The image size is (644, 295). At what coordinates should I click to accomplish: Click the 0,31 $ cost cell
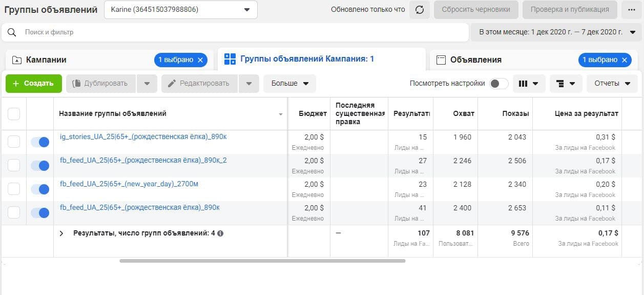(x=605, y=137)
